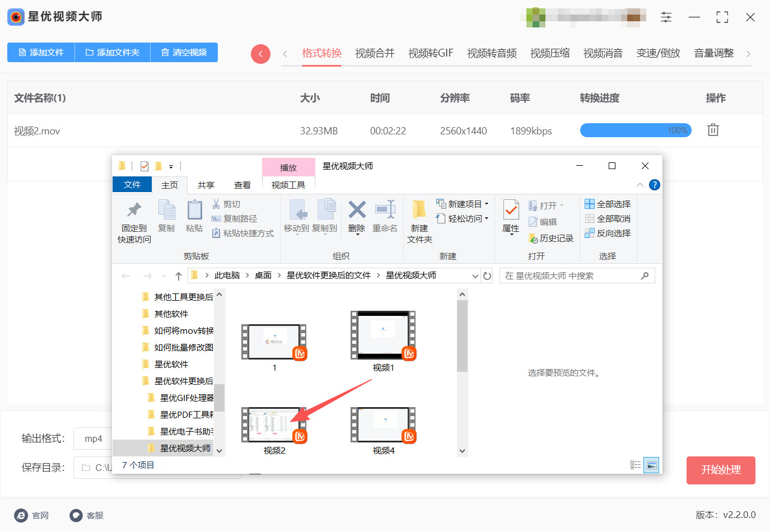Image resolution: width=770 pixels, height=532 pixels.
Task: Switch to 视频压缩 tab
Action: click(550, 53)
